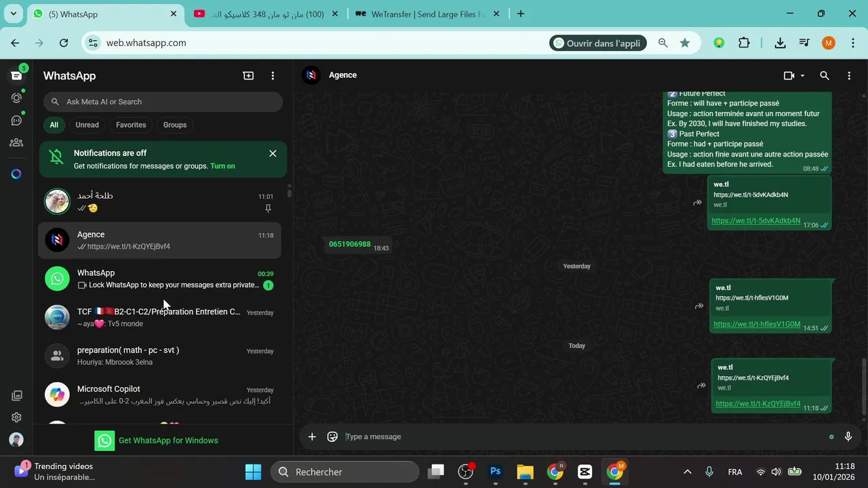
Task: Open the preparation( math - pc - svt ) group
Action: click(159, 356)
